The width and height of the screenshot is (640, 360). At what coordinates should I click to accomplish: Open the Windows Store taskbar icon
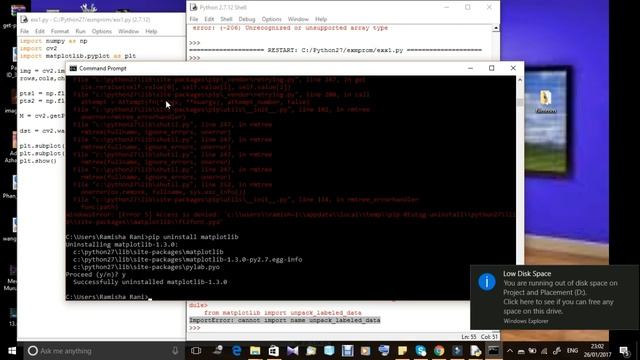[274, 351]
